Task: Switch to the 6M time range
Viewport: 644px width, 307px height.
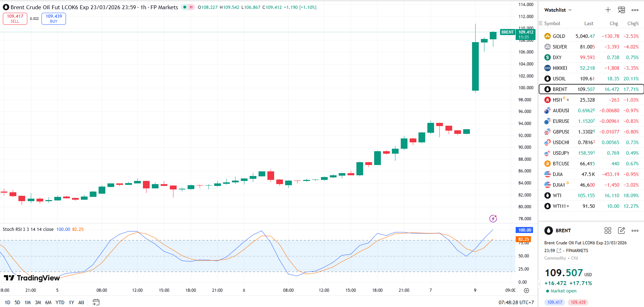Action: 48,302
